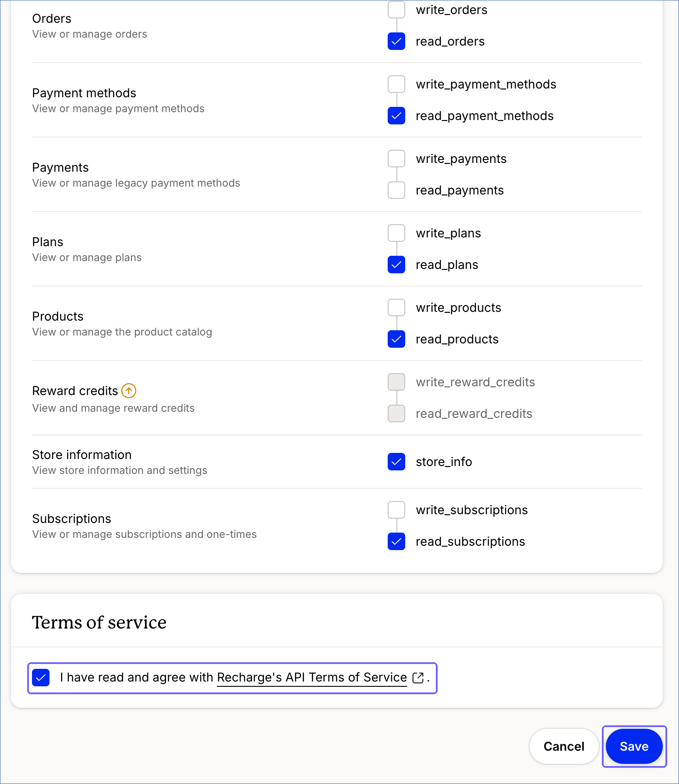Tick the write_payments checkbox
The image size is (679, 784).
396,159
